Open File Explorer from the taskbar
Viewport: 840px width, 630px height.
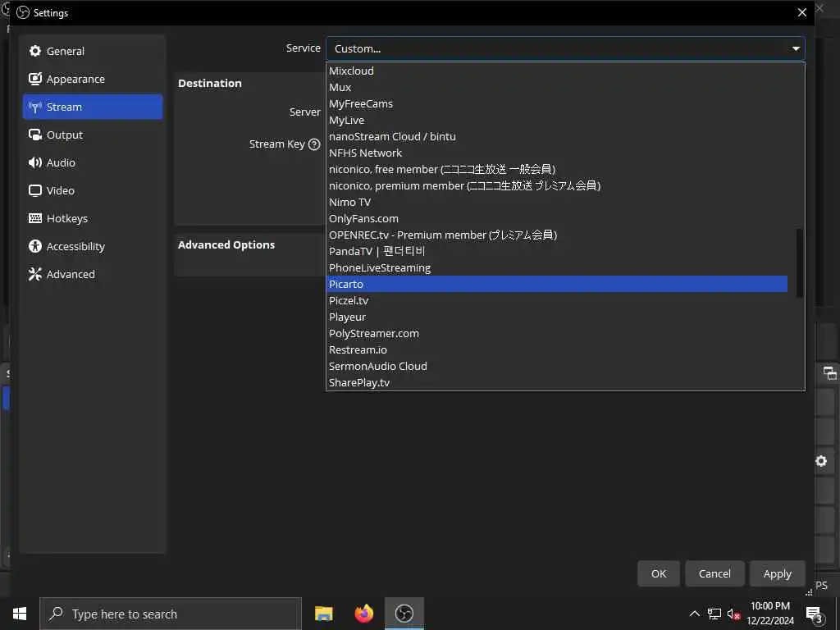pyautogui.click(x=323, y=614)
